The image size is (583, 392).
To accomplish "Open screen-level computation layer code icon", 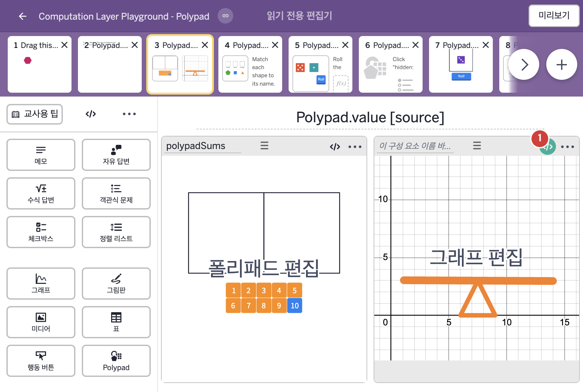I will pos(91,114).
